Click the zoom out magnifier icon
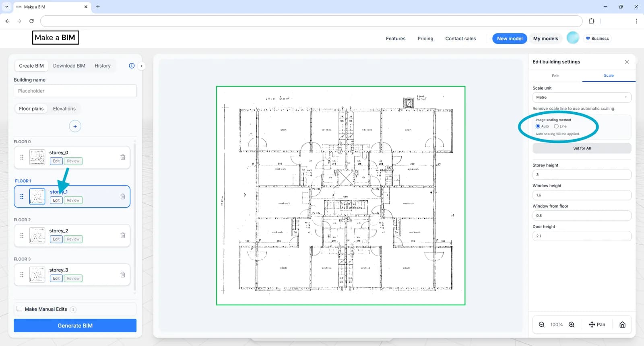Screen dimensions: 644x346 [542, 325]
